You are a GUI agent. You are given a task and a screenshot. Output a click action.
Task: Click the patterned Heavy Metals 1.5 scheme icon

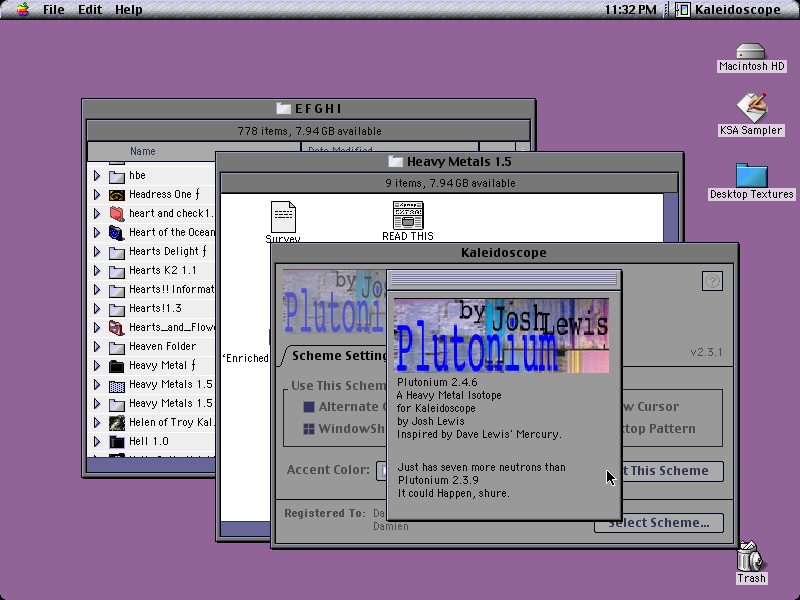coord(117,385)
